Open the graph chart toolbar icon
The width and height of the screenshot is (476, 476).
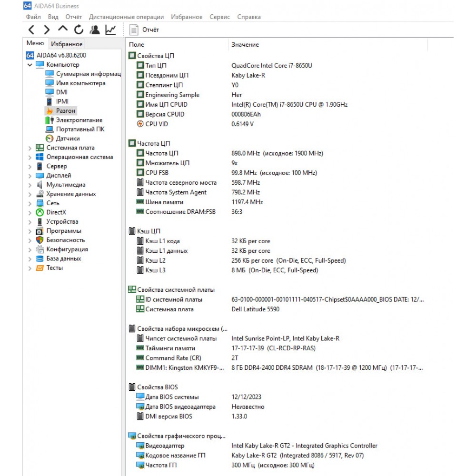(x=110, y=30)
